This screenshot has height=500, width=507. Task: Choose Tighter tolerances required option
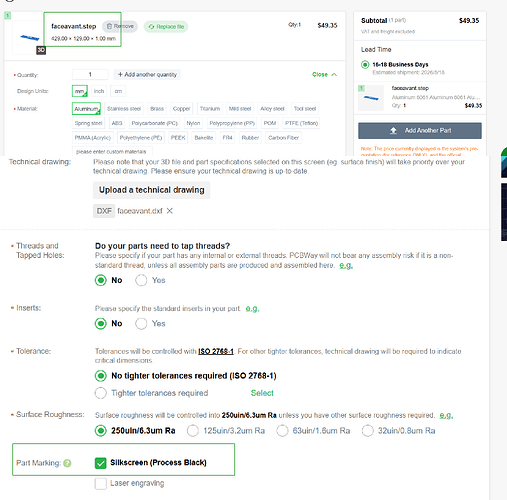tap(101, 393)
